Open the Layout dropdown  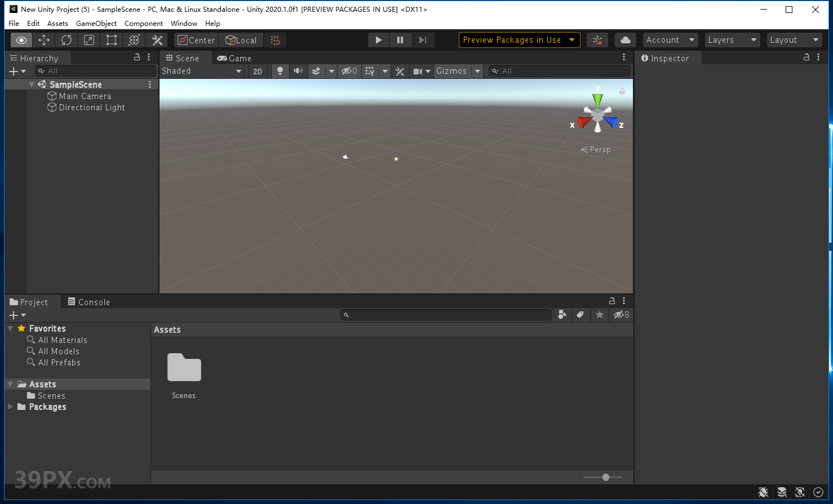794,40
